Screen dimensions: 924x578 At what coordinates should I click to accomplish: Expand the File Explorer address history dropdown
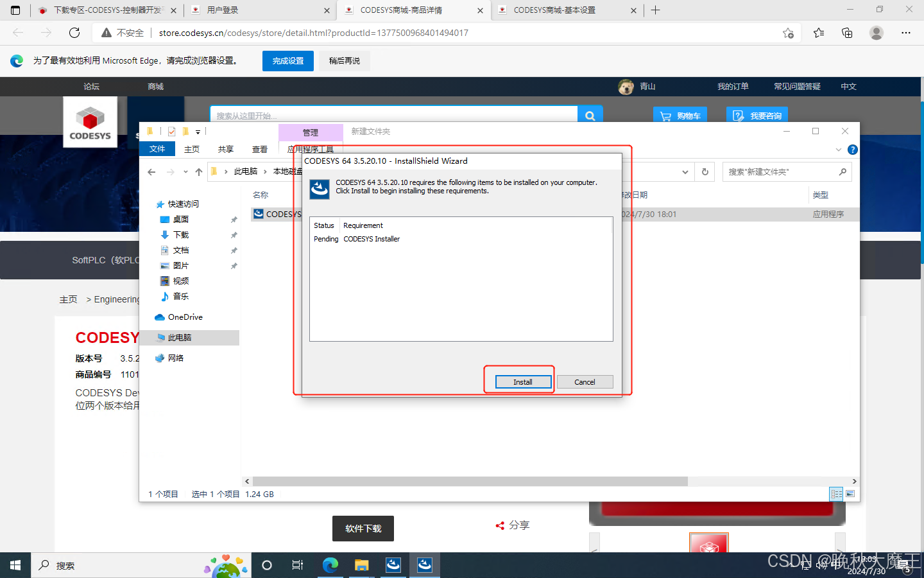coord(685,171)
